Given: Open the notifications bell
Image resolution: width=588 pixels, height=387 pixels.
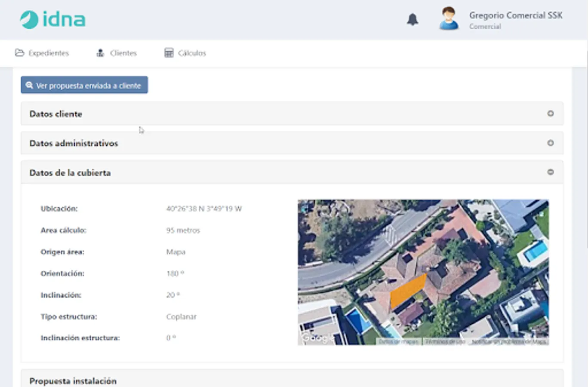Looking at the screenshot, I should pyautogui.click(x=413, y=19).
